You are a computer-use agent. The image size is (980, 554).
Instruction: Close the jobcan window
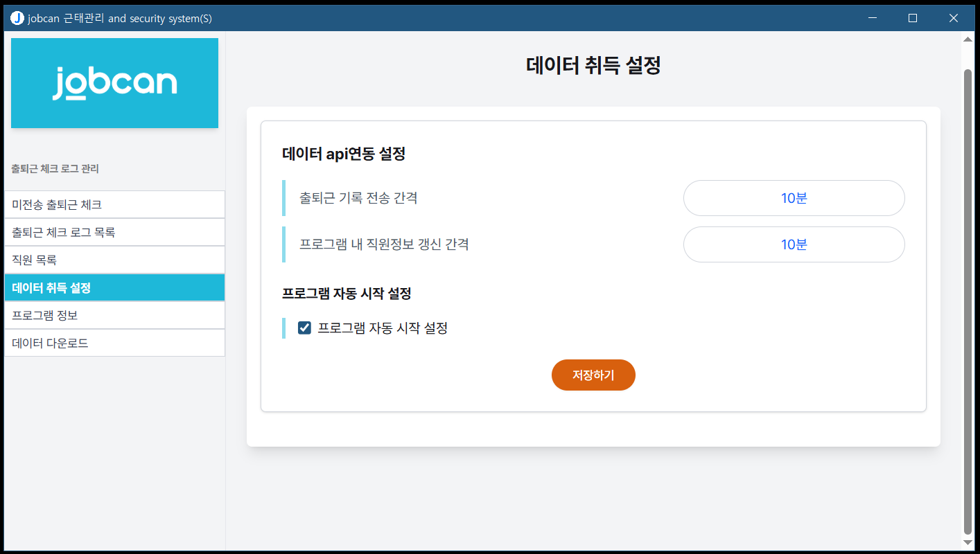954,18
